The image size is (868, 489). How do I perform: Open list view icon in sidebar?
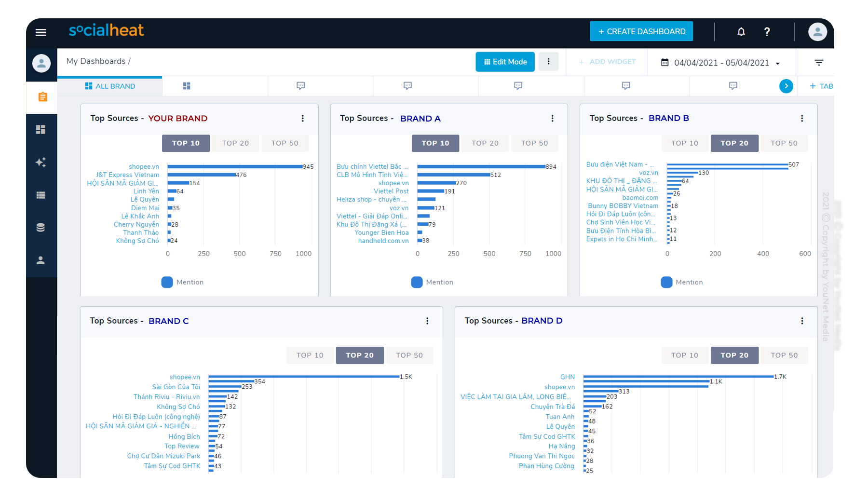41,195
